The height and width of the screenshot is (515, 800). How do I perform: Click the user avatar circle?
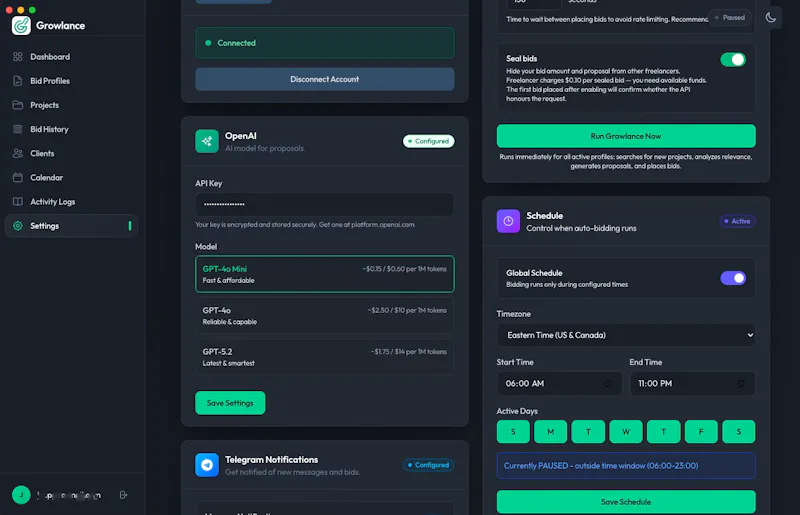[21, 495]
